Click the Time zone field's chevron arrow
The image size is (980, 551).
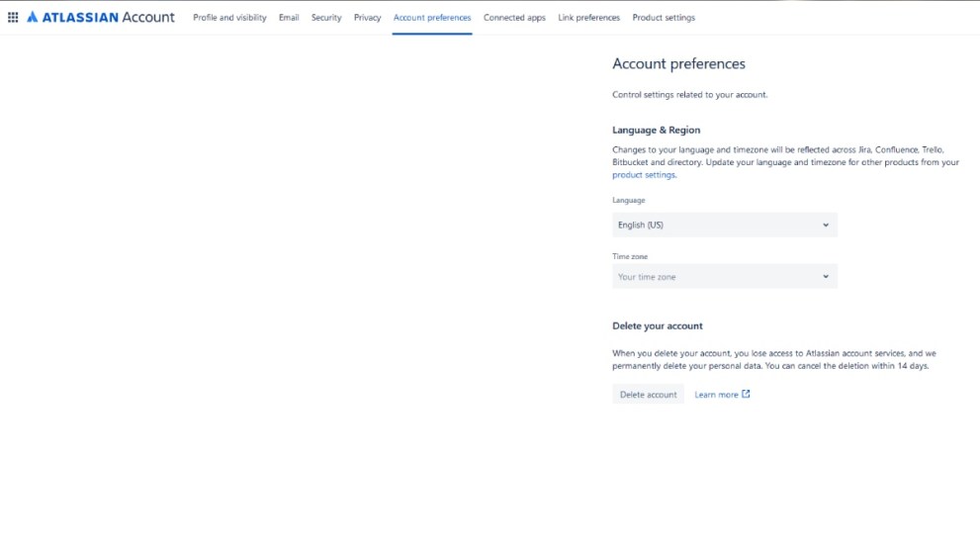(x=826, y=277)
